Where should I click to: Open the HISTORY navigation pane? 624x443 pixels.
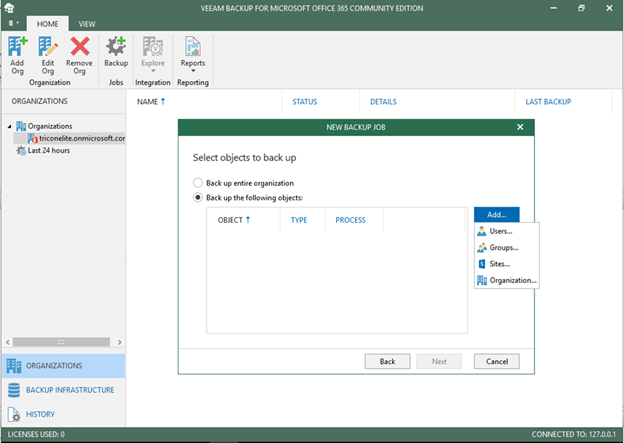[63, 414]
